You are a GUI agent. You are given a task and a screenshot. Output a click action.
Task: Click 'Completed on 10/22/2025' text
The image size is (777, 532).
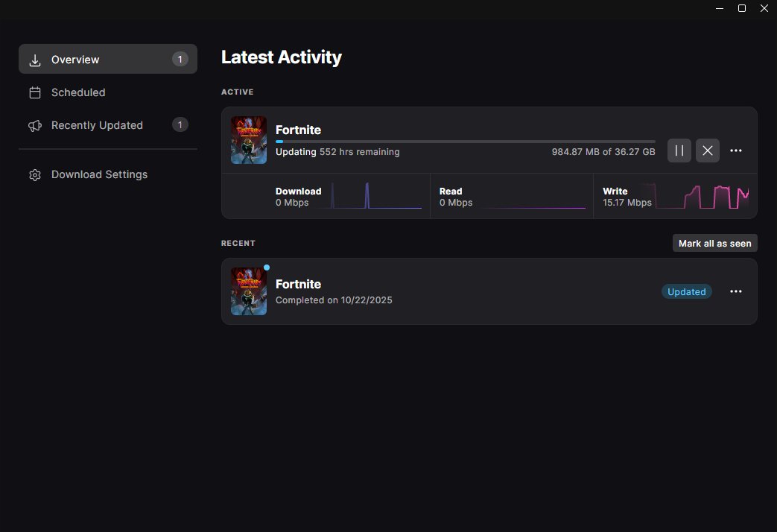coord(334,300)
